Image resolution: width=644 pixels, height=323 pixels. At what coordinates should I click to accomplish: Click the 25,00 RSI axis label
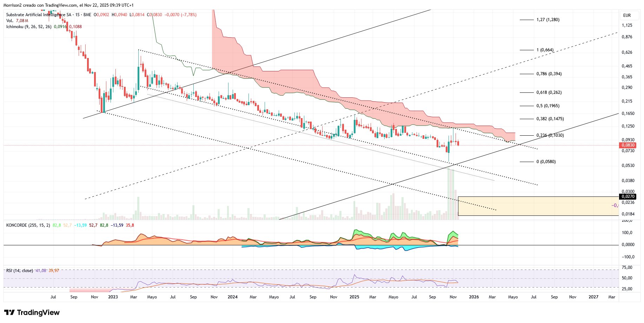[627, 289]
